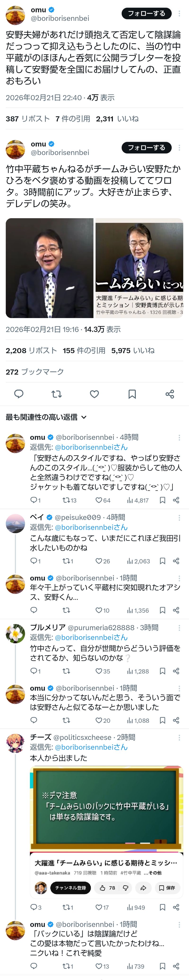View analytics on チーズ's reply showing 949
Screen dimensions: 189x980
[x=136, y=907]
